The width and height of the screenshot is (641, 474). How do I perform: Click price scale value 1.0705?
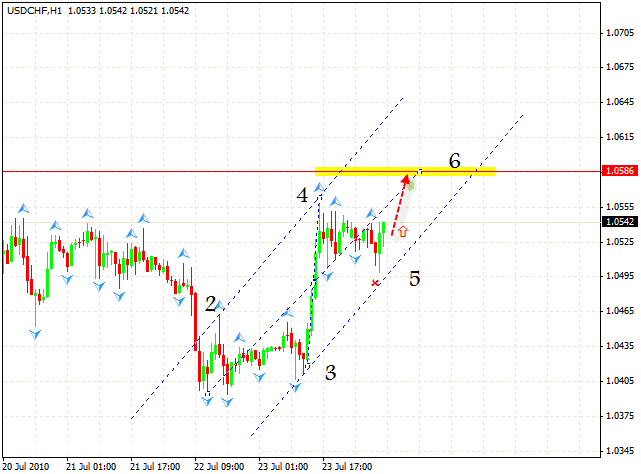(x=620, y=32)
